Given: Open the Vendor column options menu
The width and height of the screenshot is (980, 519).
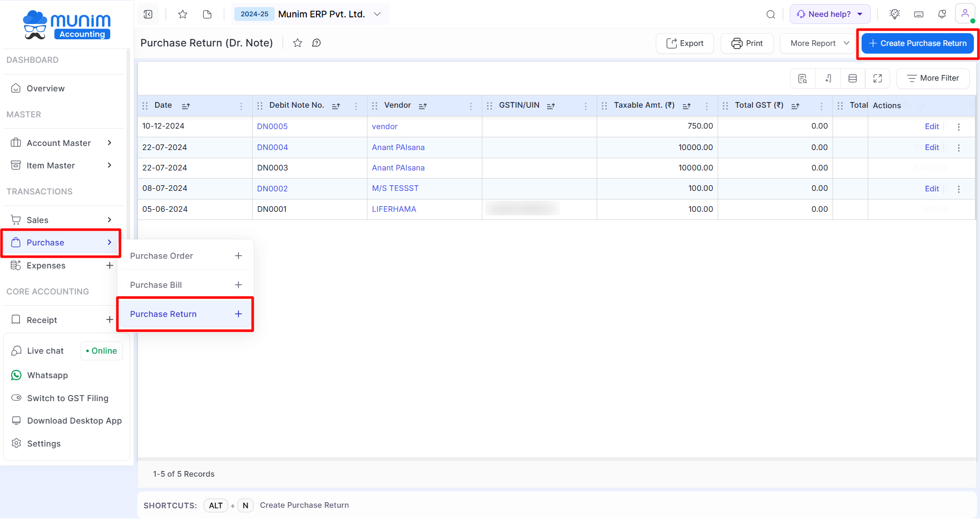Looking at the screenshot, I should (471, 106).
